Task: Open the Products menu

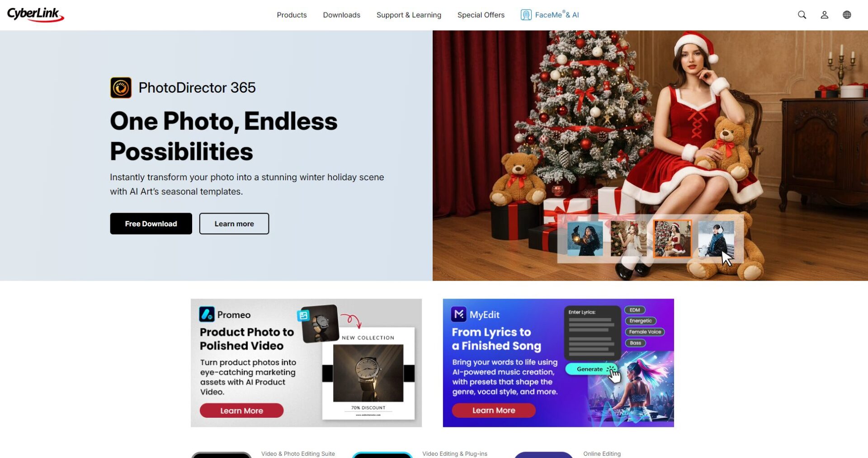Action: 292,15
